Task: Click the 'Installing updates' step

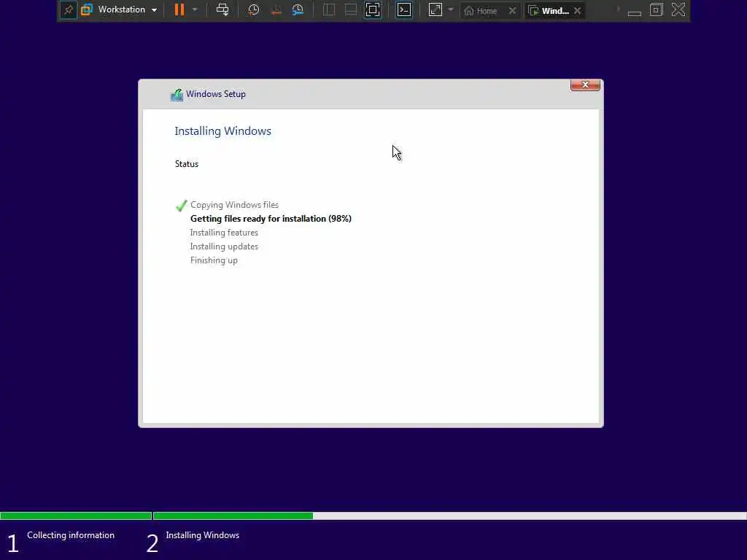Action: click(224, 246)
